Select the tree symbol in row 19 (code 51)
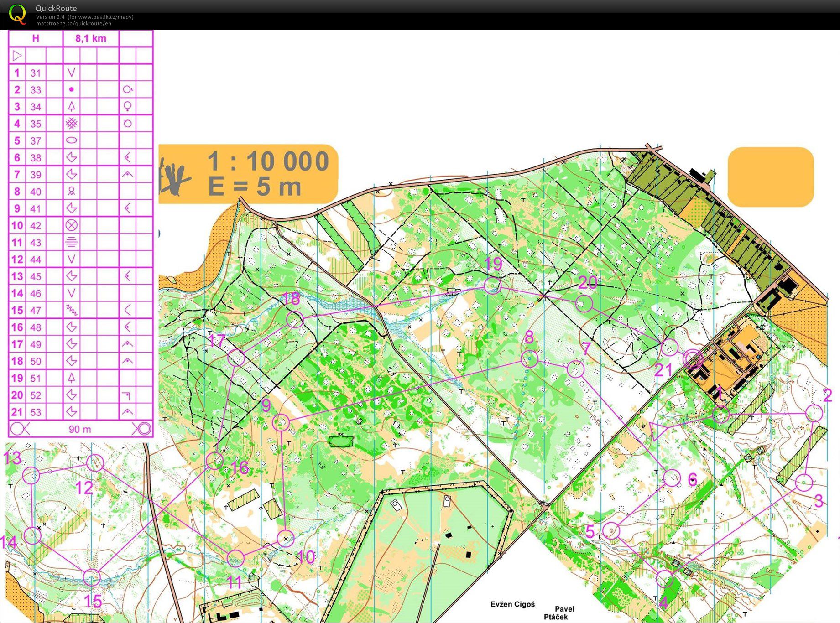The width and height of the screenshot is (840, 623). (71, 378)
